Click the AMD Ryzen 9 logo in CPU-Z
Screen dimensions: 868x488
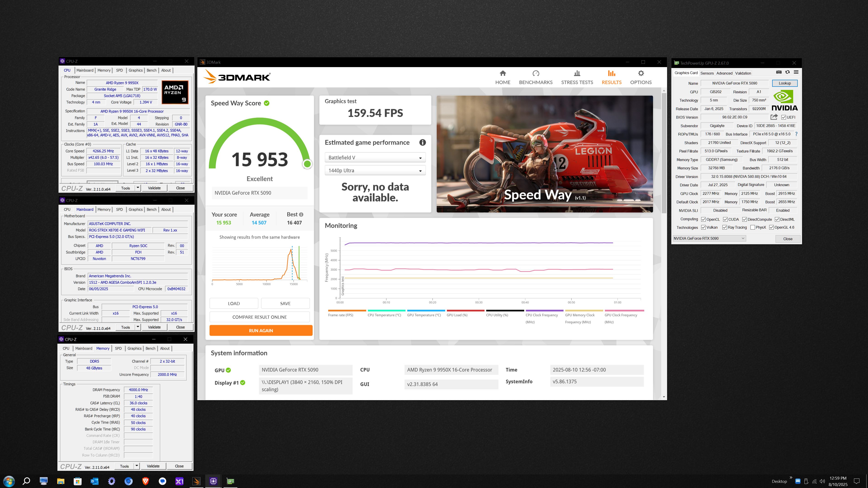click(x=175, y=92)
